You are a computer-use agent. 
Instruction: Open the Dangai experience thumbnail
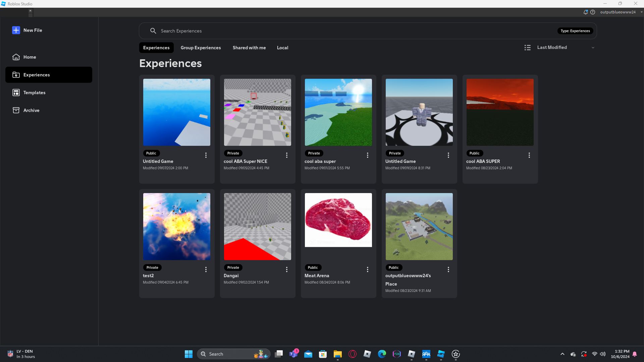pyautogui.click(x=257, y=227)
